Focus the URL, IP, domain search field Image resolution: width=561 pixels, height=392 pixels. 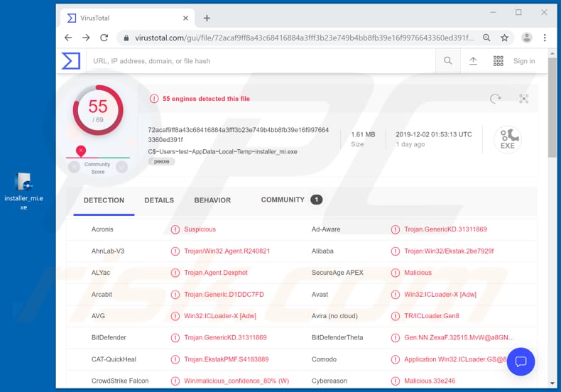pyautogui.click(x=261, y=61)
